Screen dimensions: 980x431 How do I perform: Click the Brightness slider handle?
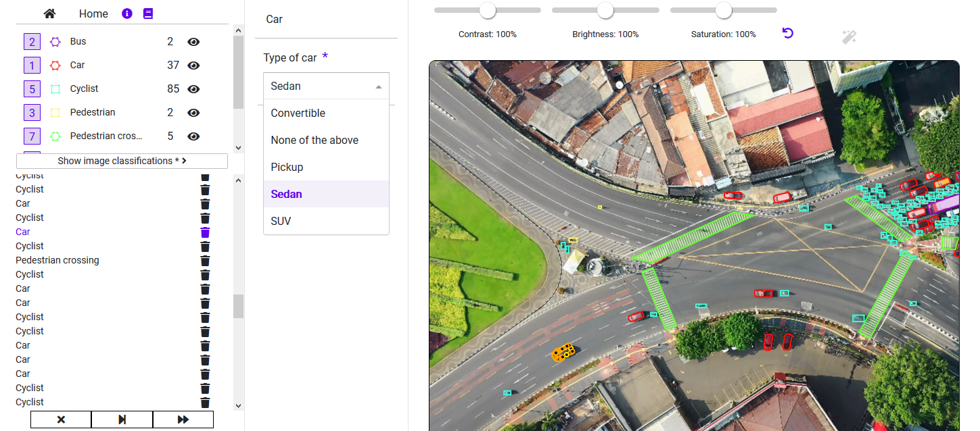pyautogui.click(x=605, y=10)
